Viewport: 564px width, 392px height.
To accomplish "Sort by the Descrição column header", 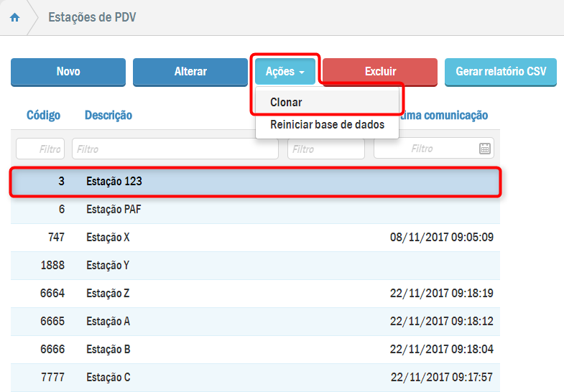I will [x=108, y=116].
